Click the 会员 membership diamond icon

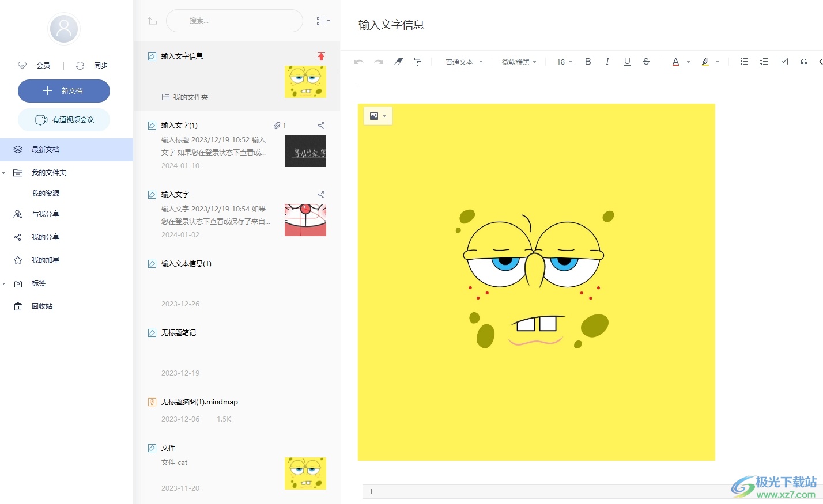[22, 66]
